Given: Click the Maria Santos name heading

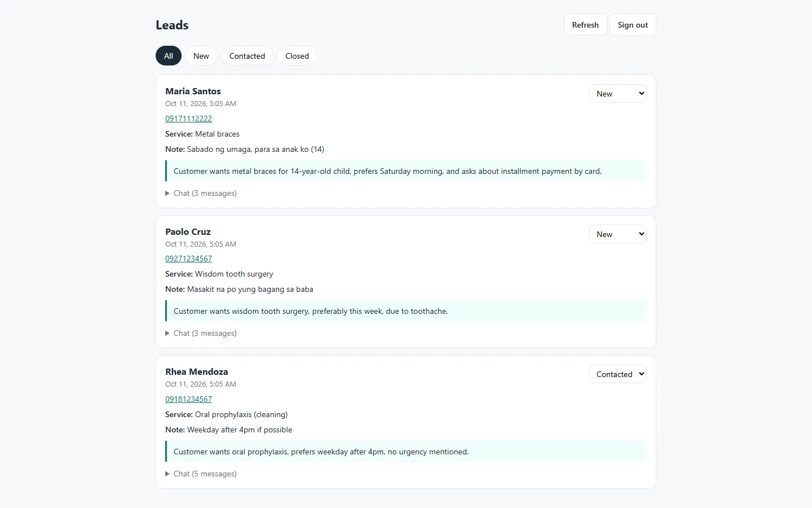Looking at the screenshot, I should pyautogui.click(x=193, y=91).
